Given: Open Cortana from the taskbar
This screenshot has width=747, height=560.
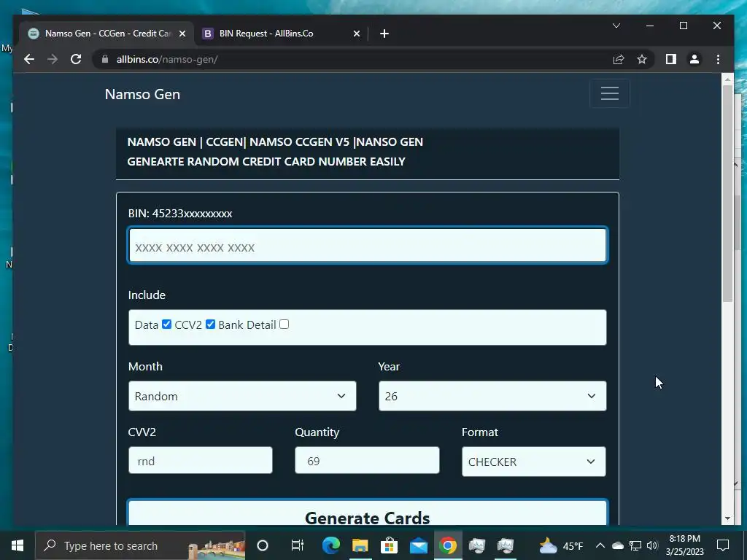Looking at the screenshot, I should (263, 545).
